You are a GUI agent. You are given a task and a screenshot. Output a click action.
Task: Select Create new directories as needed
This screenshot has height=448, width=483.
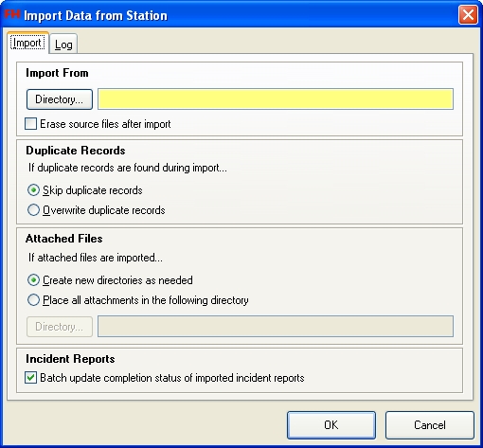pos(33,280)
